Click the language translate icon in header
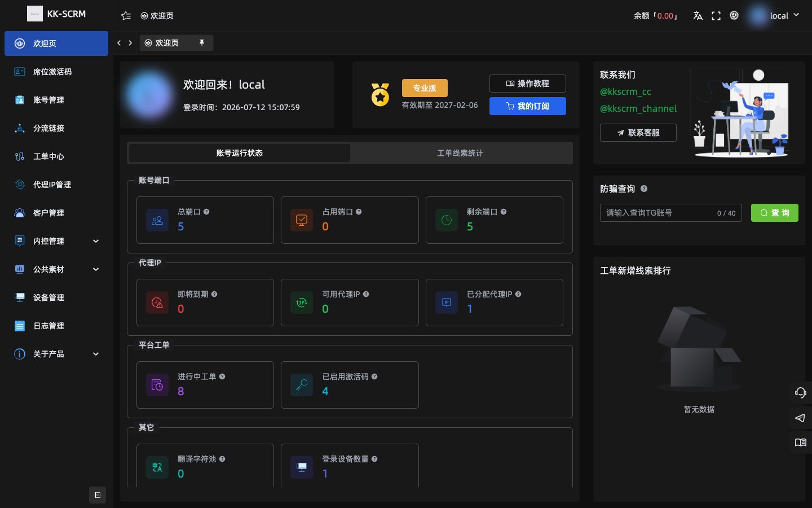This screenshot has width=812, height=508. click(x=698, y=16)
